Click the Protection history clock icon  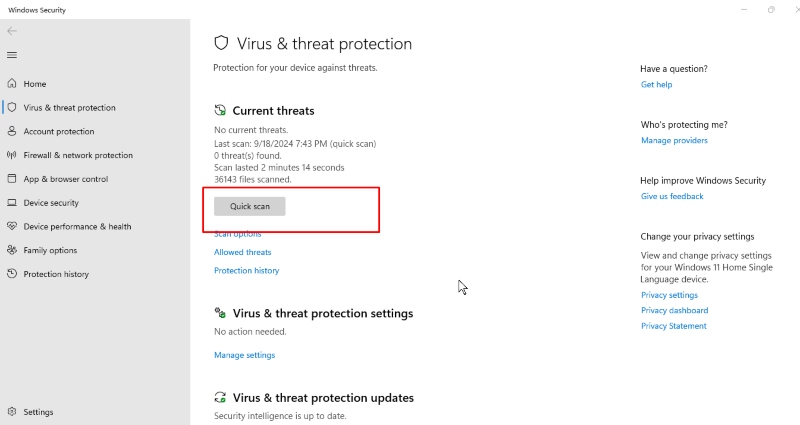(x=12, y=274)
